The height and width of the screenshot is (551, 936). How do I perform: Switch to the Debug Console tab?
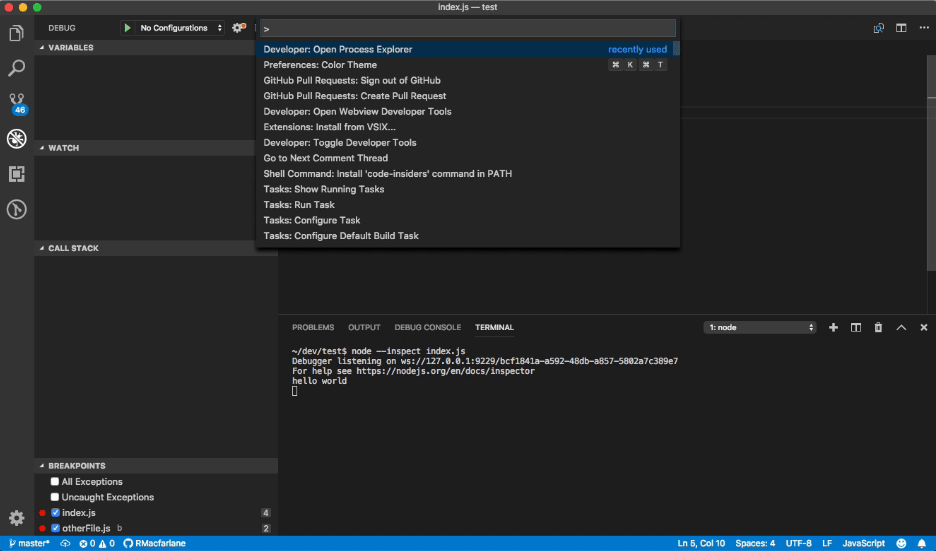pos(427,327)
